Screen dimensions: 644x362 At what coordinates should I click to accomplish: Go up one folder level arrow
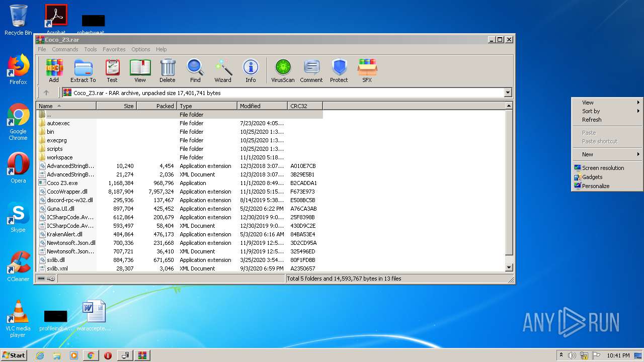tap(46, 93)
